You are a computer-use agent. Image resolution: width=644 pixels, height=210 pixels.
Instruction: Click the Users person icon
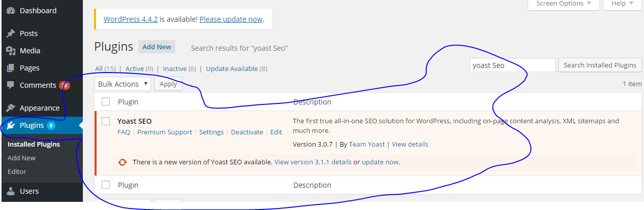[11, 191]
